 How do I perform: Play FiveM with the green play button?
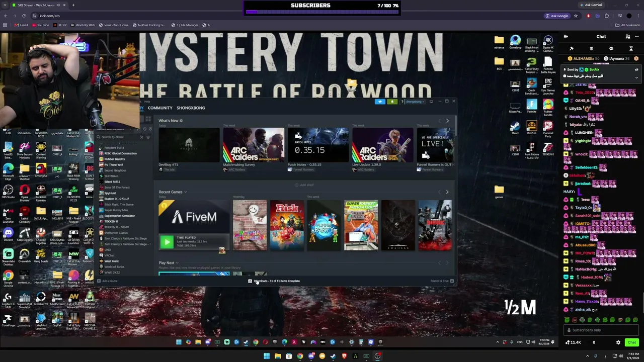tap(167, 242)
